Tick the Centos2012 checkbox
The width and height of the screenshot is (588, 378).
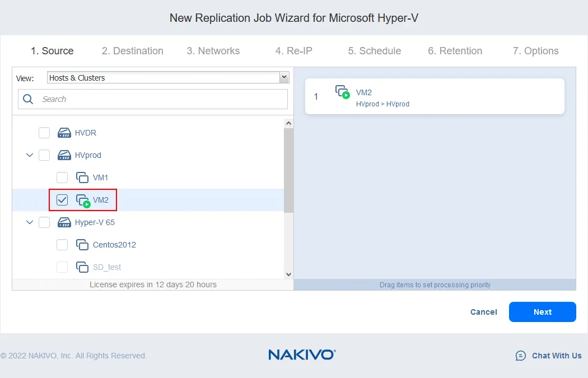coord(62,245)
